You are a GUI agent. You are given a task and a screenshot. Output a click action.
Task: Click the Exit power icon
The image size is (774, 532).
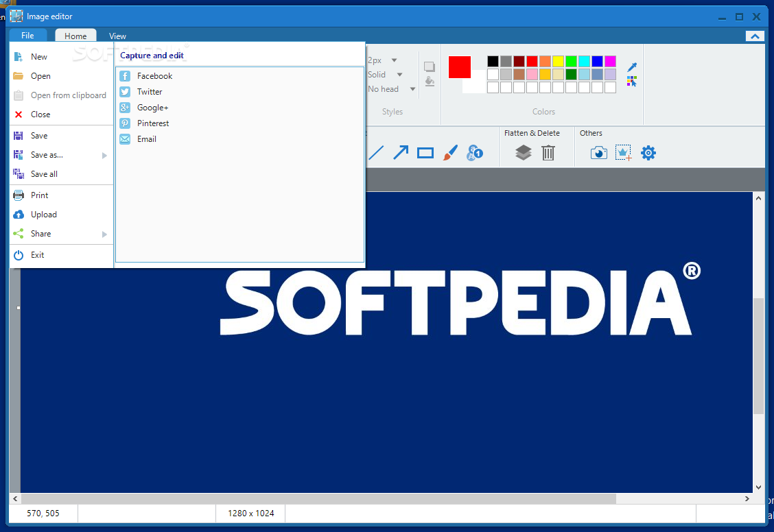tap(19, 255)
